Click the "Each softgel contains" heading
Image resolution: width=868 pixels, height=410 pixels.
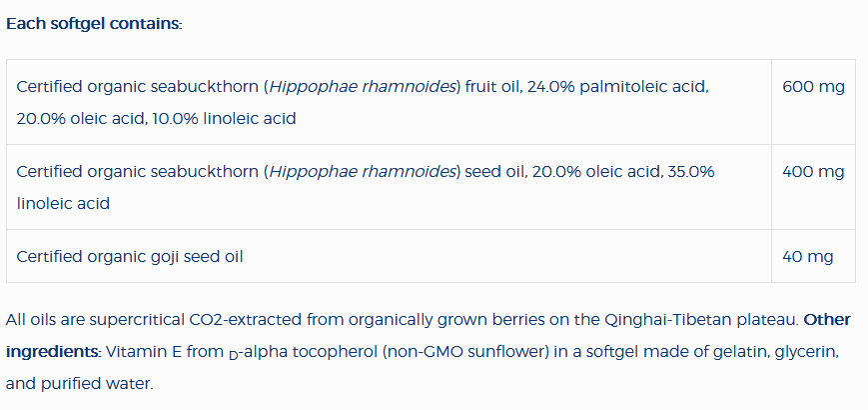click(94, 23)
